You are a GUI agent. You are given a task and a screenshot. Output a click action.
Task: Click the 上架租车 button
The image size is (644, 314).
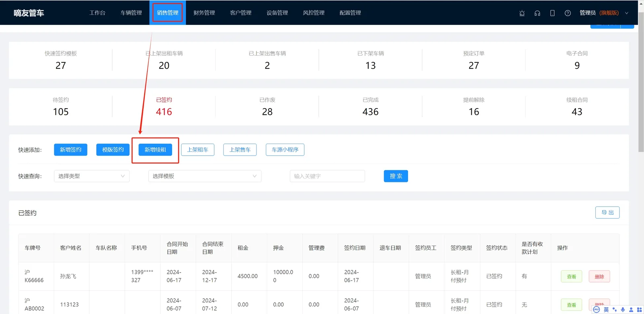[198, 150]
